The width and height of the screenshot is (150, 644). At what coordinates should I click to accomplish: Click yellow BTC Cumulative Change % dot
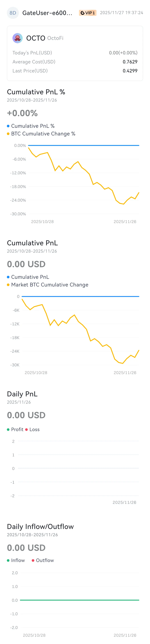(8, 134)
